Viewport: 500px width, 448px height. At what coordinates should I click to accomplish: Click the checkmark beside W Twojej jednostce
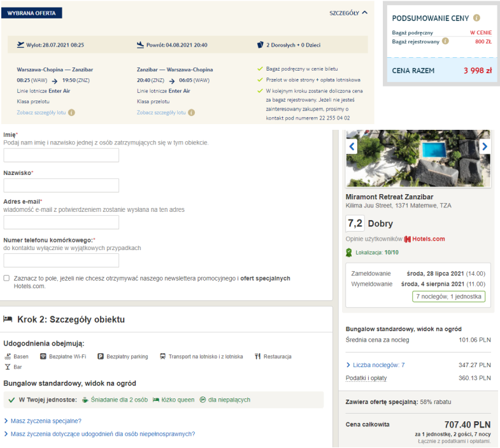[x=12, y=400]
